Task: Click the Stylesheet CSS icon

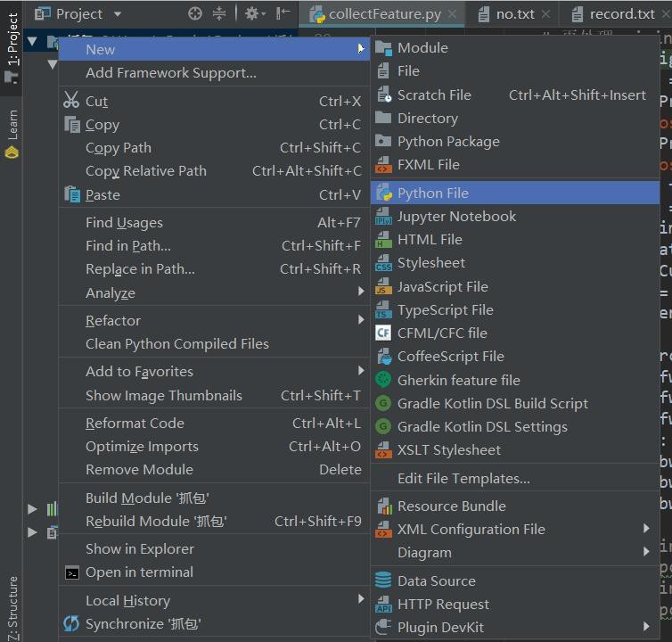Action: tap(383, 263)
